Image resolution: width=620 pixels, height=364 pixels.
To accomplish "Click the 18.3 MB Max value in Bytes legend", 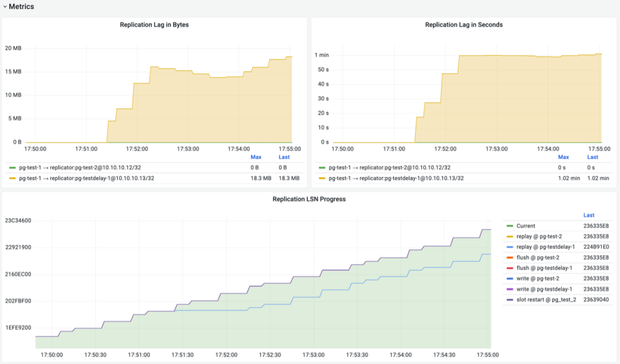I will point(260,179).
